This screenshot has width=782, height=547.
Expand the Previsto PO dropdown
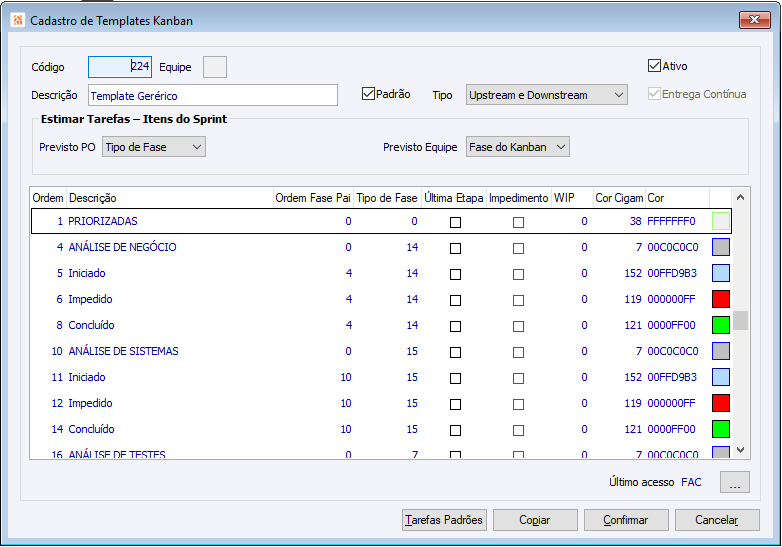point(154,147)
